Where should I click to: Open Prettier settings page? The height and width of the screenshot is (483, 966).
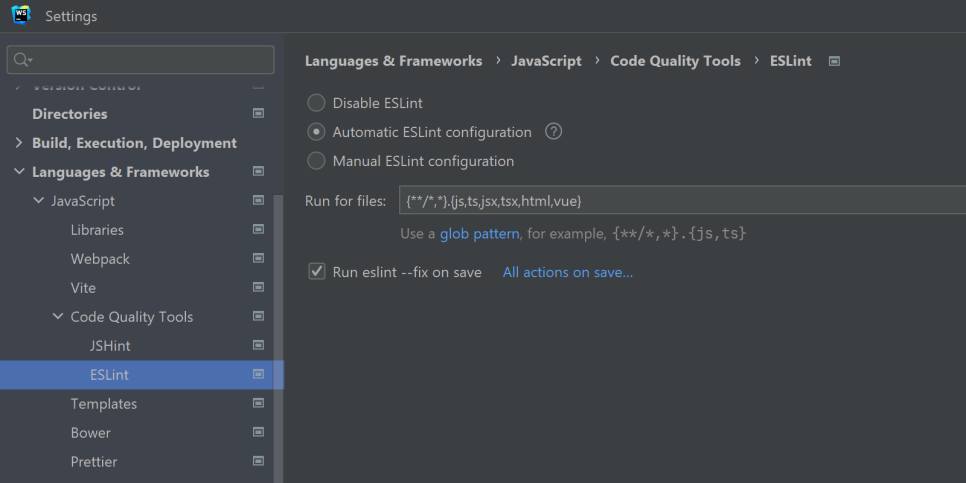point(94,461)
